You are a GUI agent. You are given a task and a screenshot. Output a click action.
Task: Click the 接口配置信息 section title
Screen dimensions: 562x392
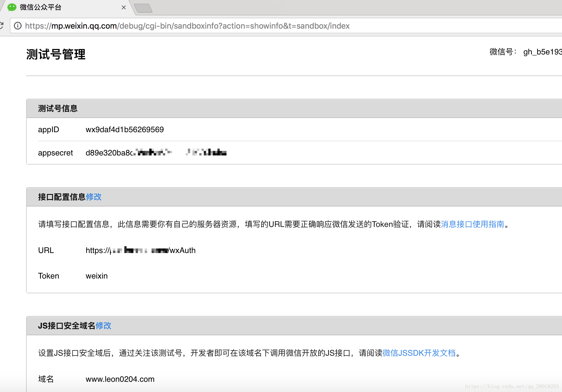(62, 197)
